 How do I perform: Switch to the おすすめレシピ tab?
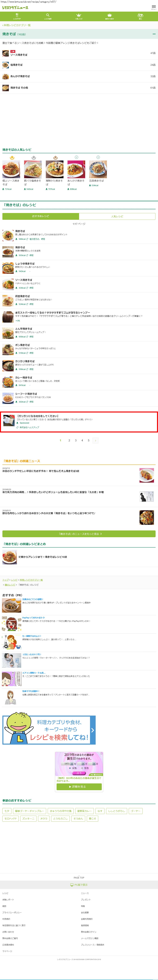click(x=41, y=216)
